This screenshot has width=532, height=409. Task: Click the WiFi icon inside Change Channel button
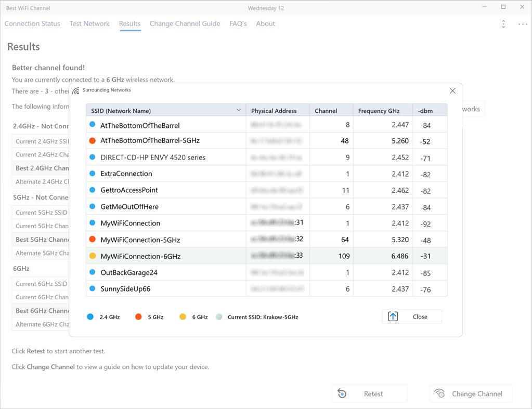click(440, 393)
